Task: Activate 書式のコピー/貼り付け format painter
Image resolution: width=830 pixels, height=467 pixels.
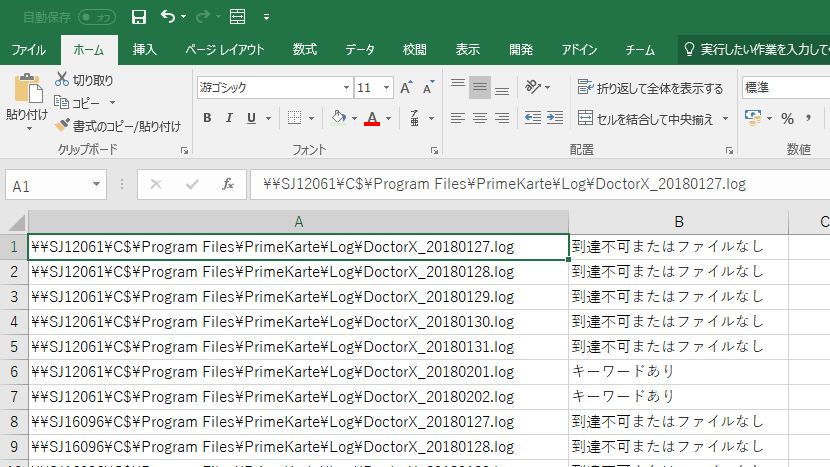Action: [118, 126]
